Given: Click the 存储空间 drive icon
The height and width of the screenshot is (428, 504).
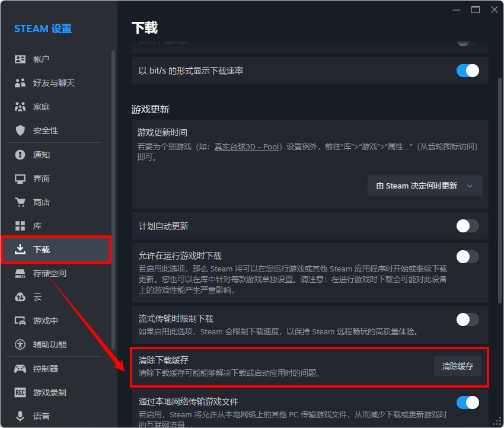Looking at the screenshot, I should [20, 273].
